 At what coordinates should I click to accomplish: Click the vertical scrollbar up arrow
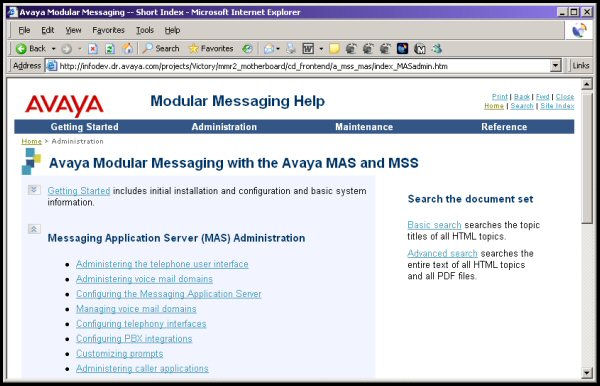click(x=587, y=84)
